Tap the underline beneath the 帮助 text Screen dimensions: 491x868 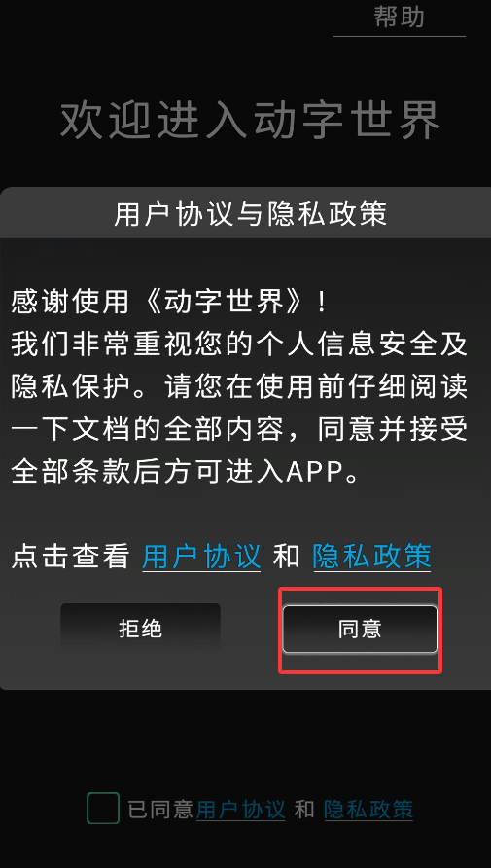(x=400, y=37)
